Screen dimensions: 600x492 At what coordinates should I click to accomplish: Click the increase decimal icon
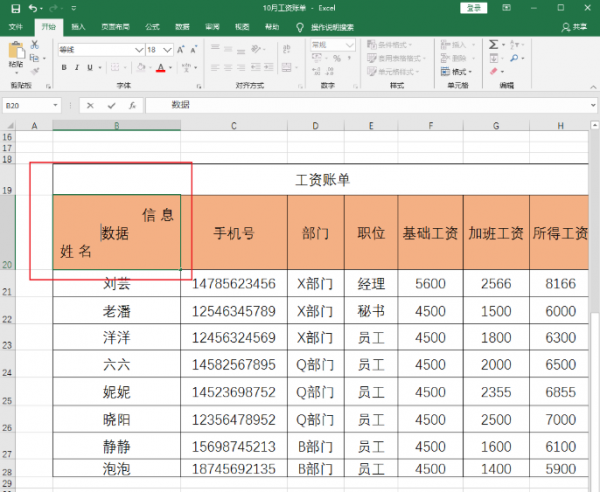[x=316, y=71]
